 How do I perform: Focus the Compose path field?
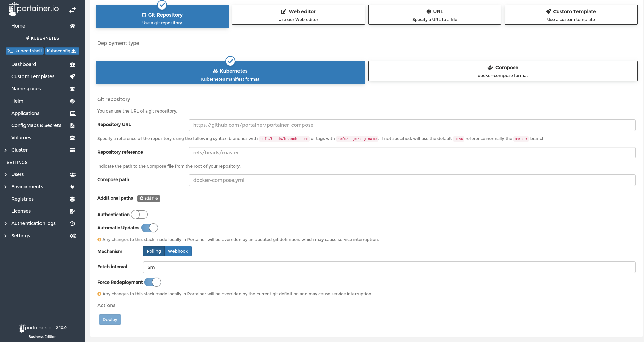[x=412, y=180]
